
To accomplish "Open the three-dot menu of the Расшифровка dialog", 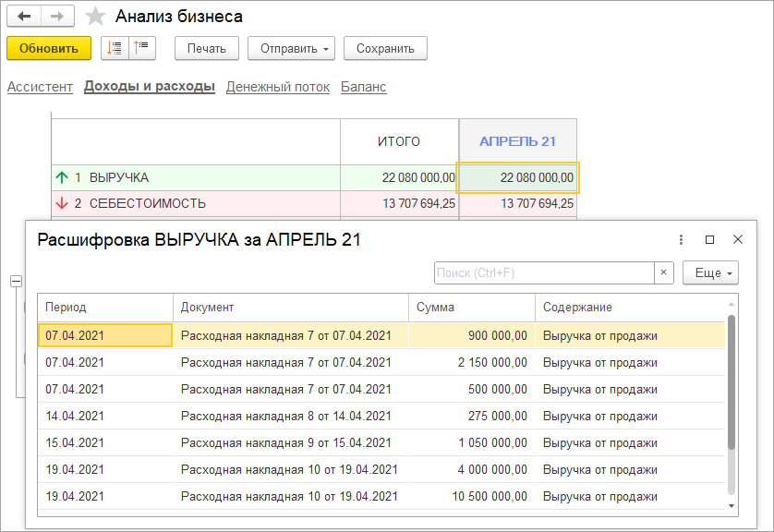I will point(681,239).
